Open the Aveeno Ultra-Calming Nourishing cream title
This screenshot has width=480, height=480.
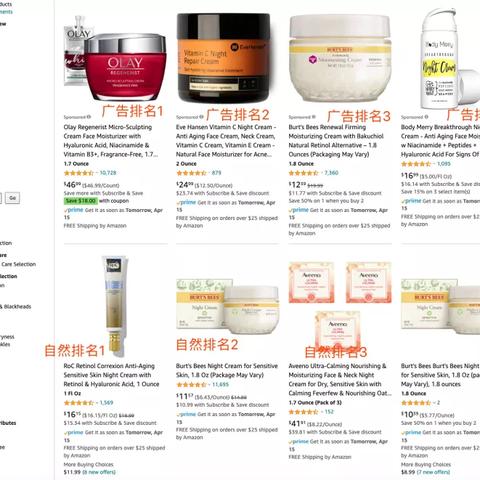339,379
